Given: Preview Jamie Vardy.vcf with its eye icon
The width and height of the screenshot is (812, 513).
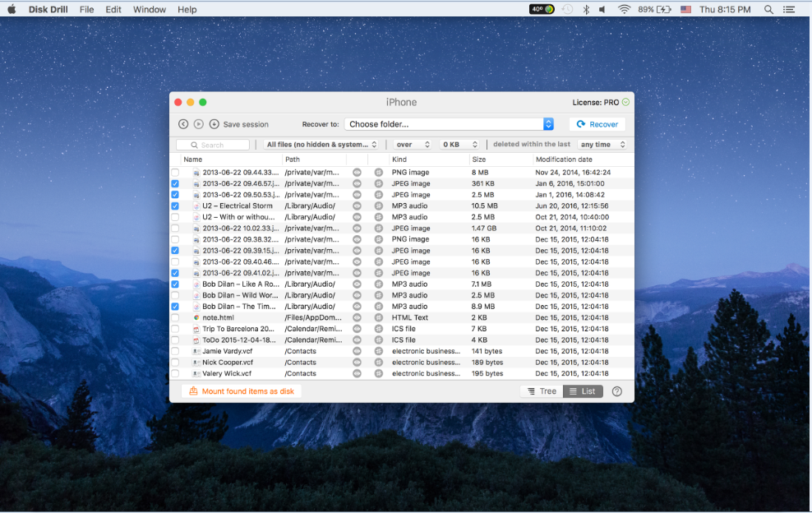Looking at the screenshot, I should click(x=357, y=351).
